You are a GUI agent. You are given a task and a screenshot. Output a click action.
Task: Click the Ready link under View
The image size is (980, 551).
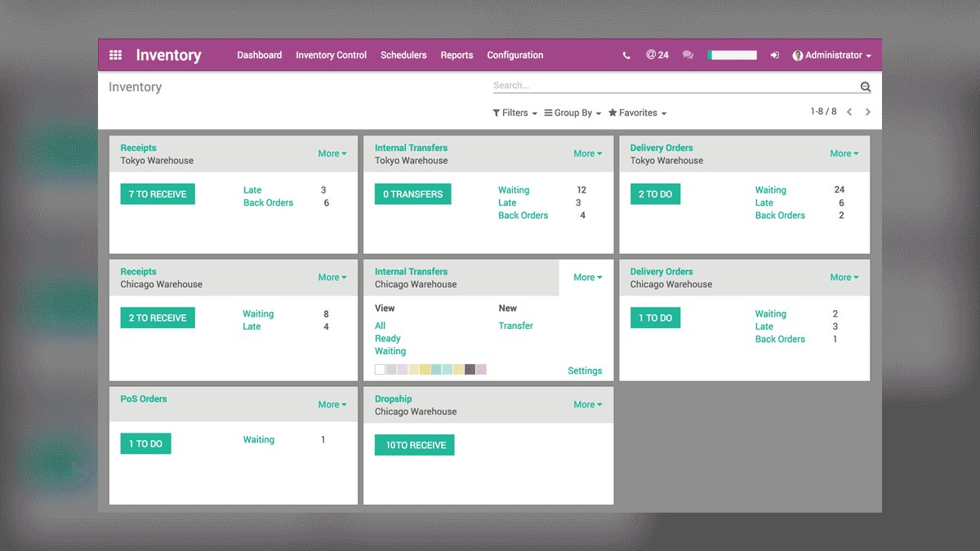tap(388, 339)
